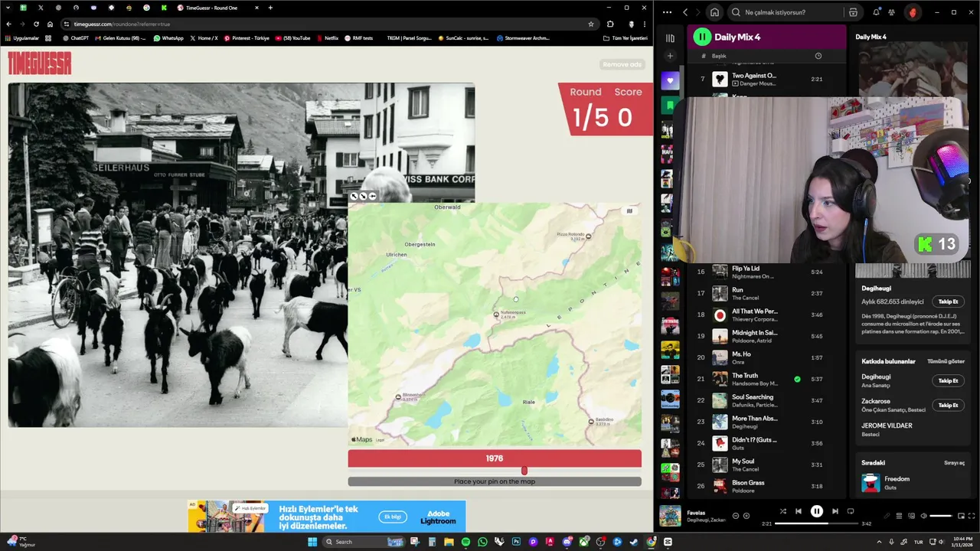Show hidden tray icons chevron
Image resolution: width=980 pixels, height=551 pixels.
tap(880, 542)
